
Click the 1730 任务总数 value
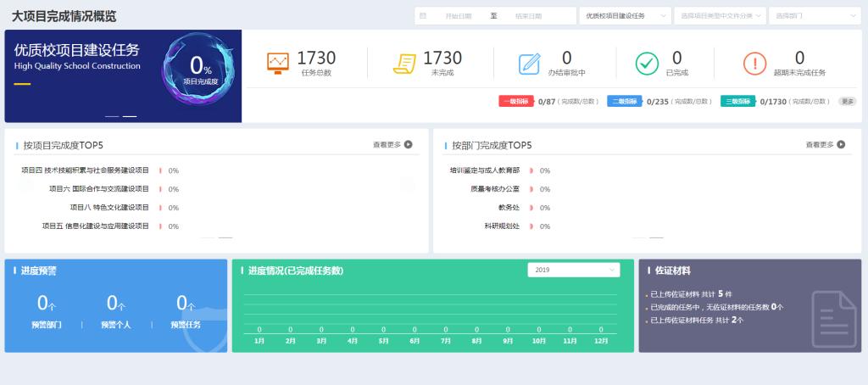click(316, 58)
